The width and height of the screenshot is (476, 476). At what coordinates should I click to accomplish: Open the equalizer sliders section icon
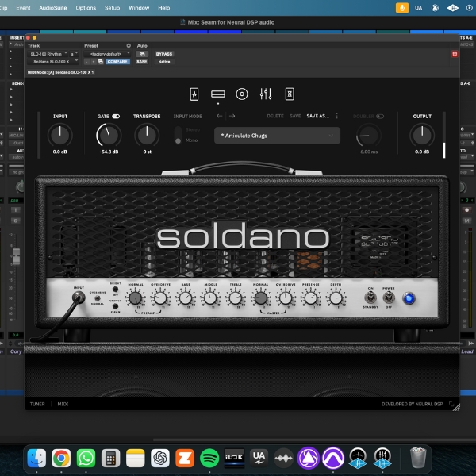[266, 94]
